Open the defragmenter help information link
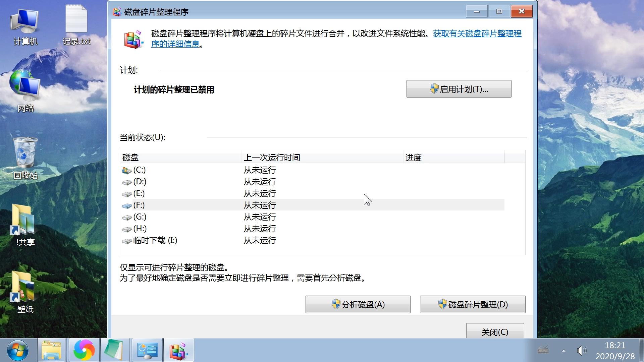The height and width of the screenshot is (362, 644). (x=476, y=34)
